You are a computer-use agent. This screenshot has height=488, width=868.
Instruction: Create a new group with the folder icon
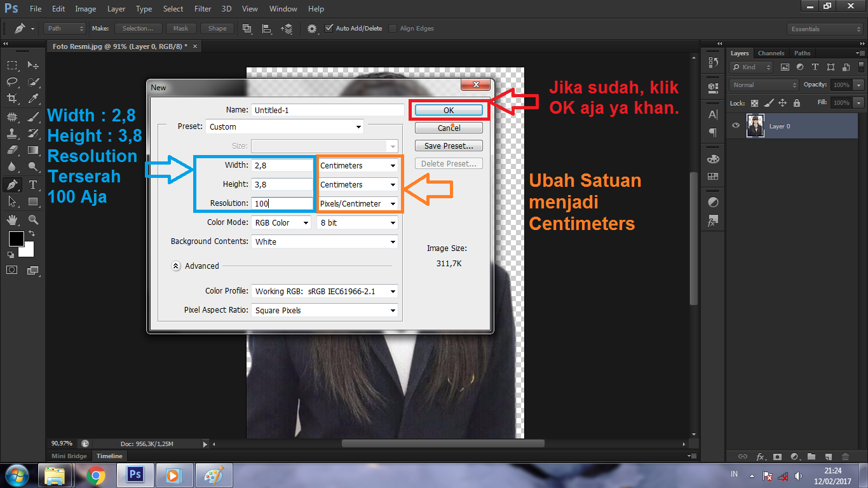811,456
